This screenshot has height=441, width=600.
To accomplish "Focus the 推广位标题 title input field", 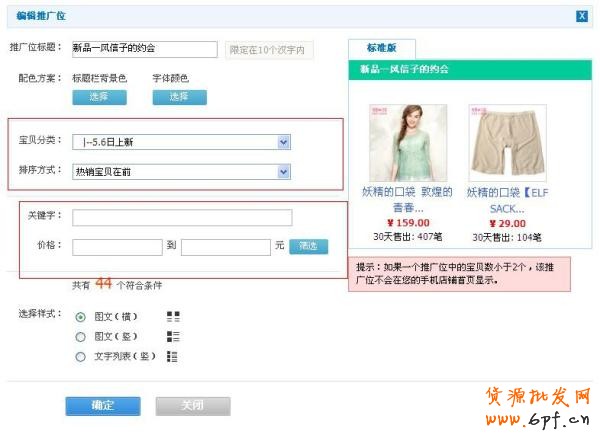I will 144,49.
